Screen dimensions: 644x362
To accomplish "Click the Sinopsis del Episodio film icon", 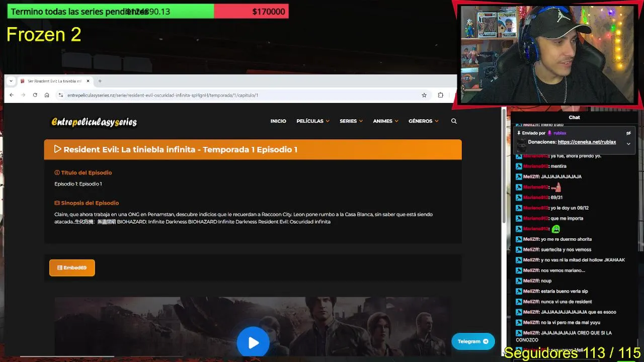I will click(x=57, y=203).
